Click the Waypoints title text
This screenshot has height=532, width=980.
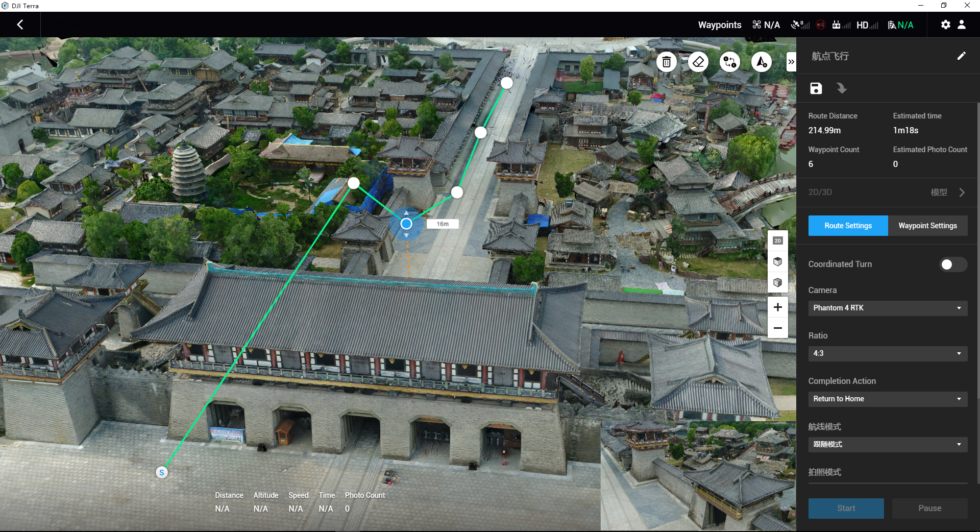(x=720, y=25)
